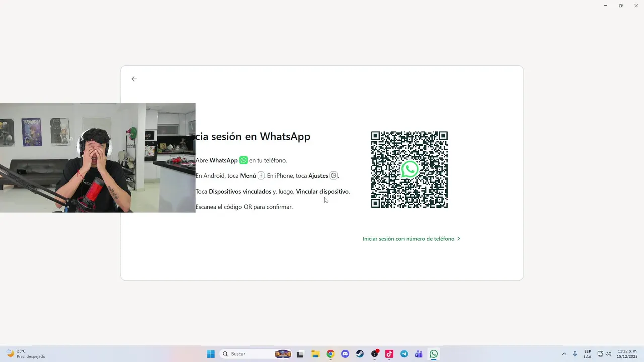Click the iPhone Ajustes gear icon
Viewport: 644px width, 362px height.
point(333,176)
